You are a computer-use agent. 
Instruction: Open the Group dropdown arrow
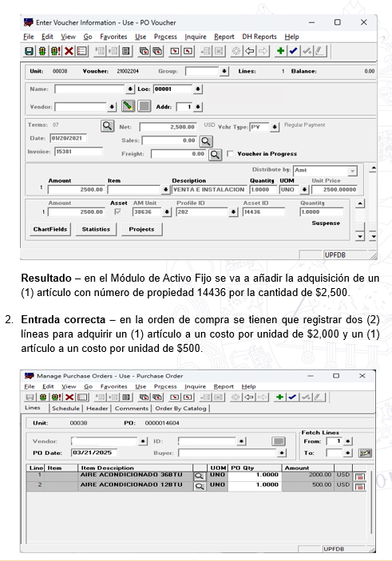(x=224, y=71)
